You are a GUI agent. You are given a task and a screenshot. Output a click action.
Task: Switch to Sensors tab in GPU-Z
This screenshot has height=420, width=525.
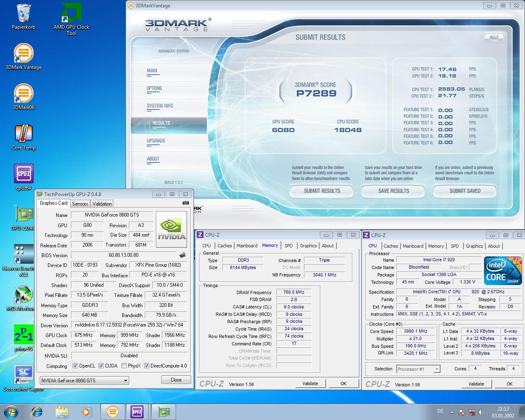(80, 203)
